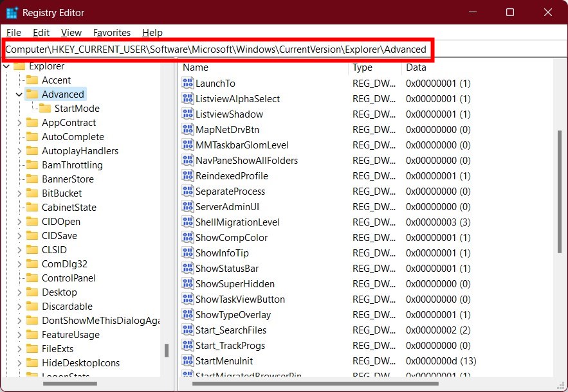The width and height of the screenshot is (568, 392).
Task: Click the 0x00000002 (2) data for Start_SearchFiles
Action: pos(438,330)
